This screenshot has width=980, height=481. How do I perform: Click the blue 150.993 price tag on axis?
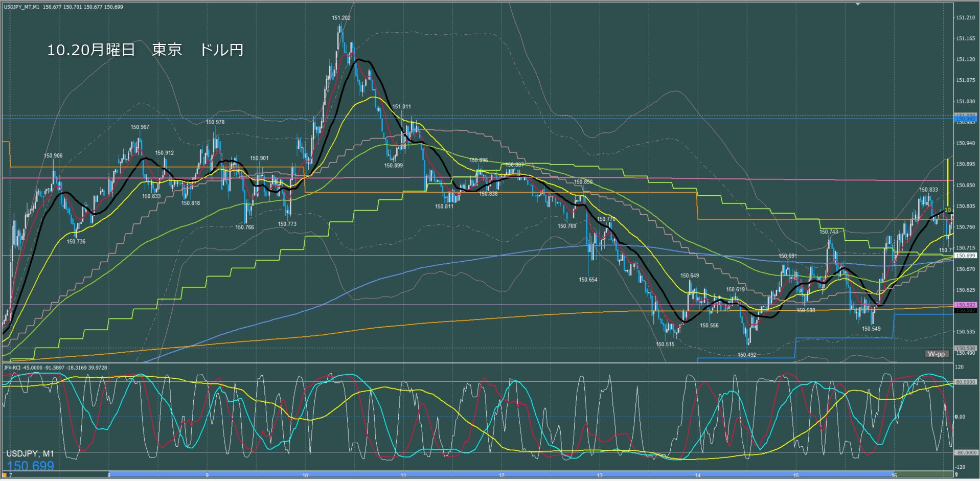coord(966,119)
